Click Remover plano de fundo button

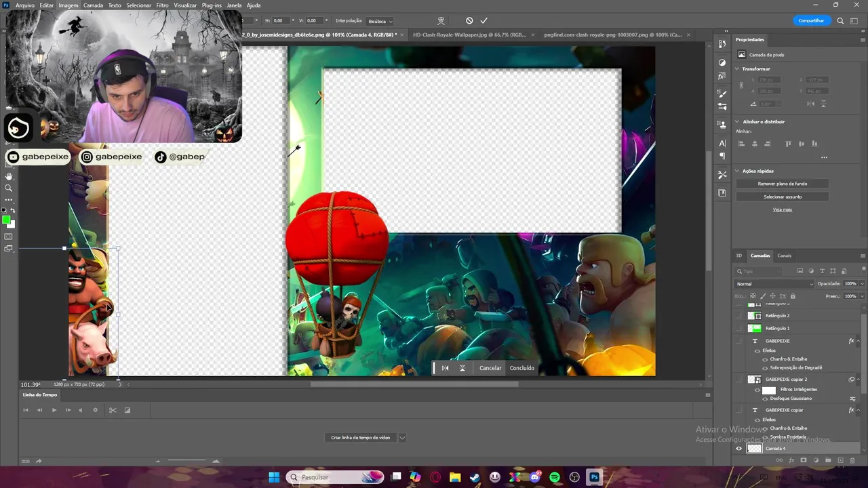click(x=783, y=184)
